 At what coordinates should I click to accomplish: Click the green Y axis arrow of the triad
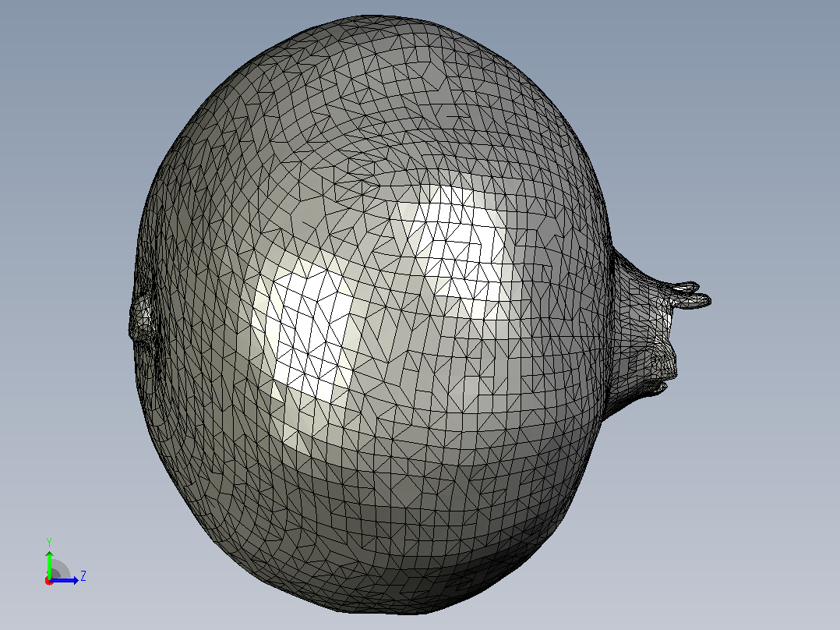pos(49,564)
